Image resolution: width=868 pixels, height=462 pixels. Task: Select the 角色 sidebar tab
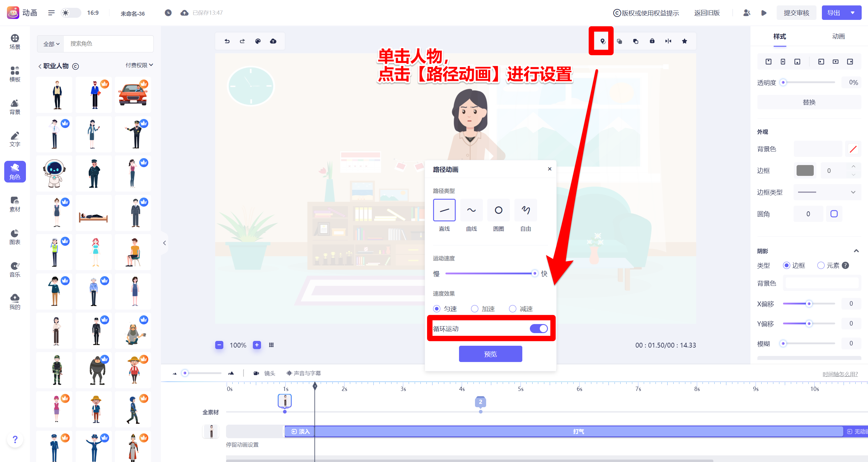click(15, 172)
